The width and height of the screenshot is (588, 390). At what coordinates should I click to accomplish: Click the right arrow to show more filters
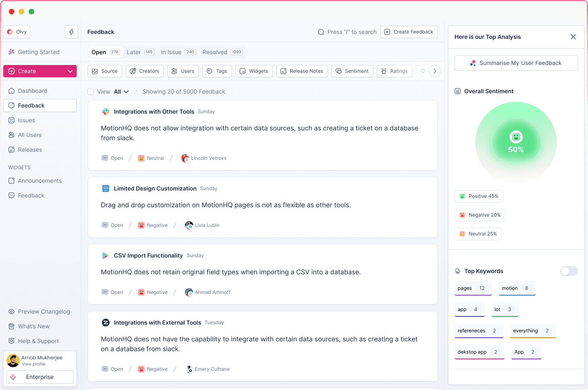coord(435,71)
